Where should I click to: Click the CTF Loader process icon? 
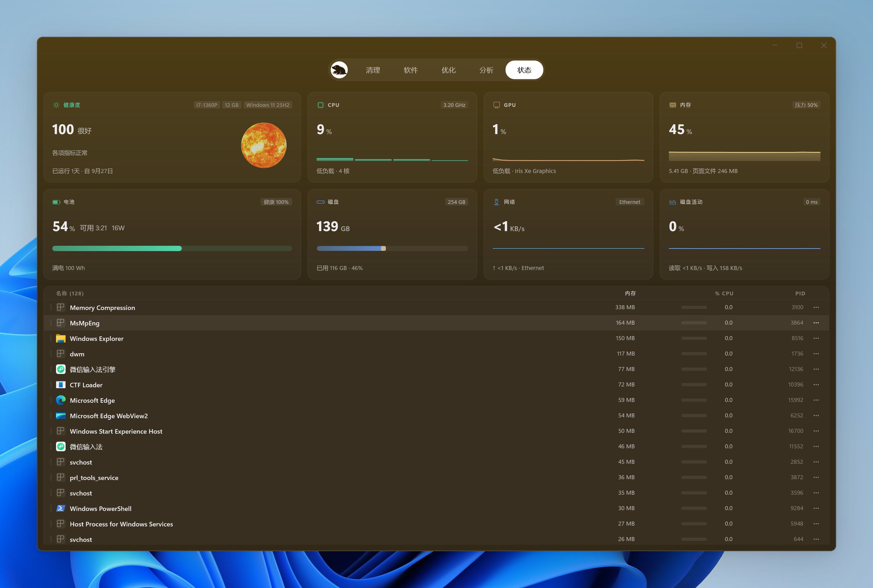click(61, 384)
